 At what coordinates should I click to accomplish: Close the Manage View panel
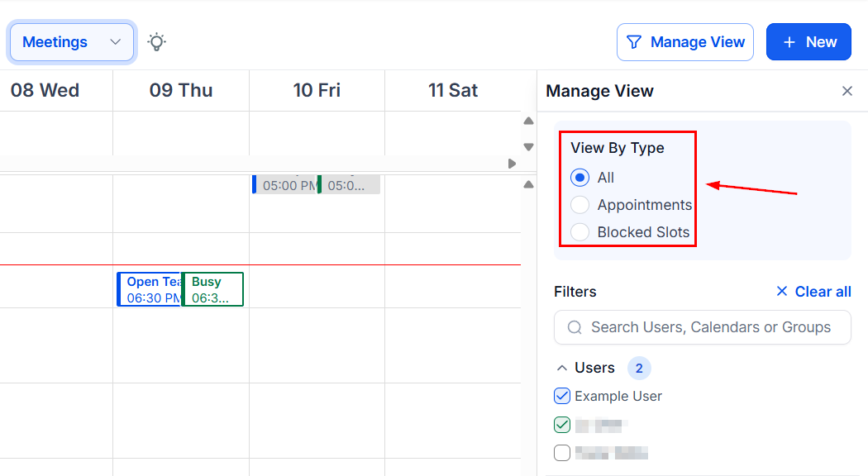847,91
